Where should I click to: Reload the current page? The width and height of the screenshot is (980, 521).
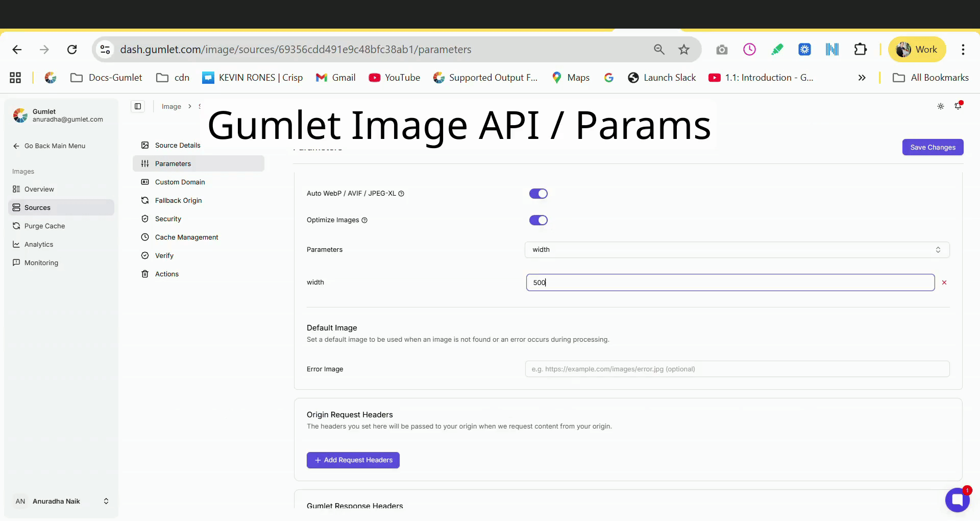72,50
